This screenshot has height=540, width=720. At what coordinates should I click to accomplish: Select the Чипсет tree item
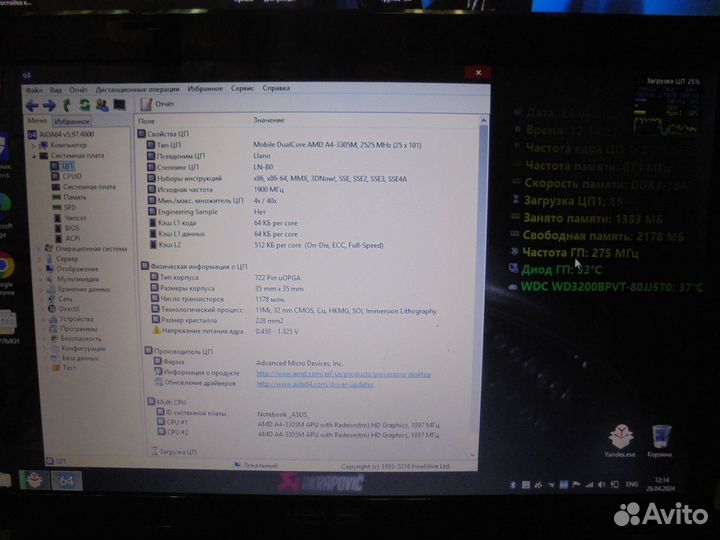coord(70,218)
